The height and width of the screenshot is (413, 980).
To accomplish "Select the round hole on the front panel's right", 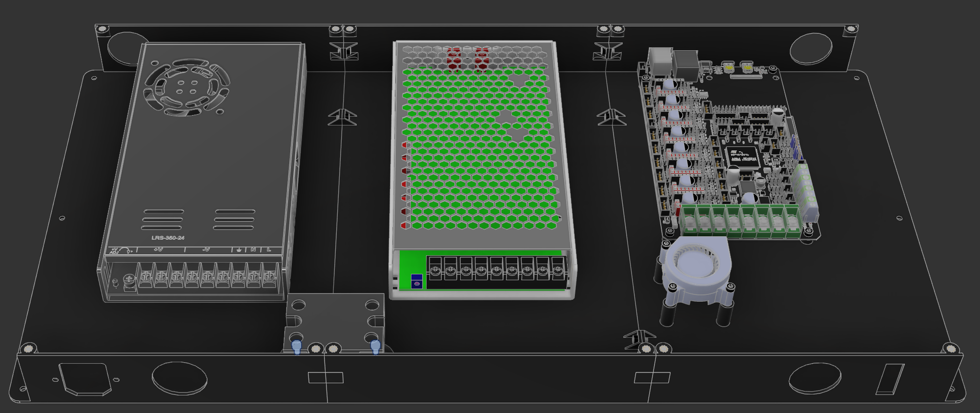I will coord(815,378).
